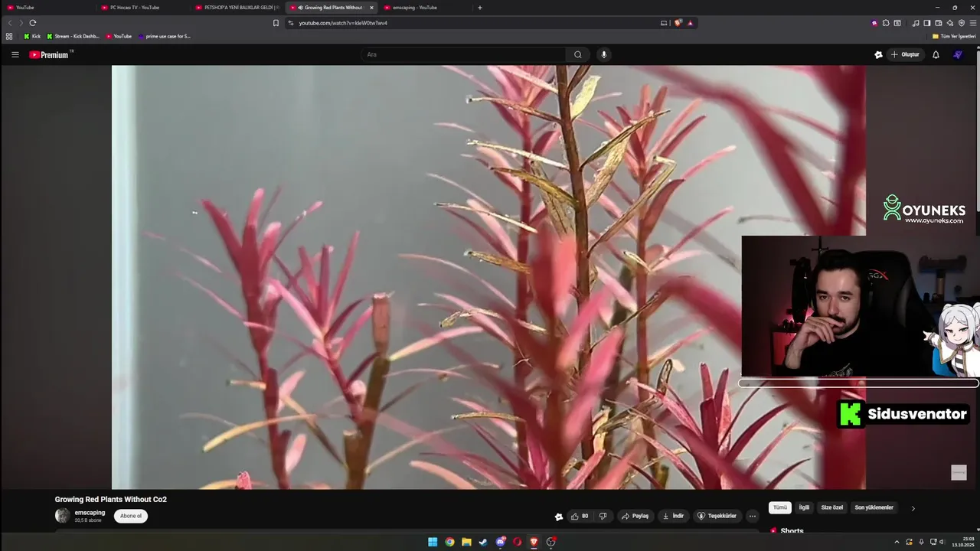Like the video with thumbs up
The image size is (980, 551).
580,516
